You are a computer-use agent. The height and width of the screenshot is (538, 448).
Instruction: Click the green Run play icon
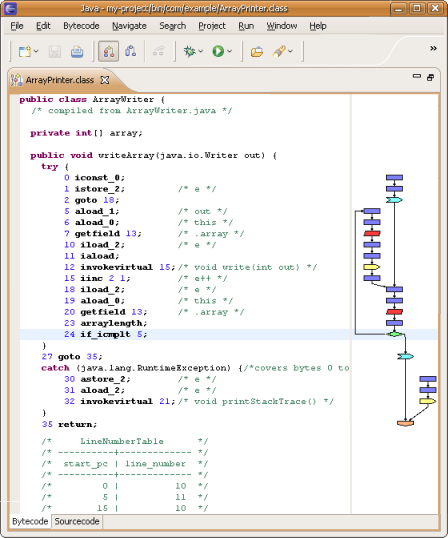click(x=218, y=51)
